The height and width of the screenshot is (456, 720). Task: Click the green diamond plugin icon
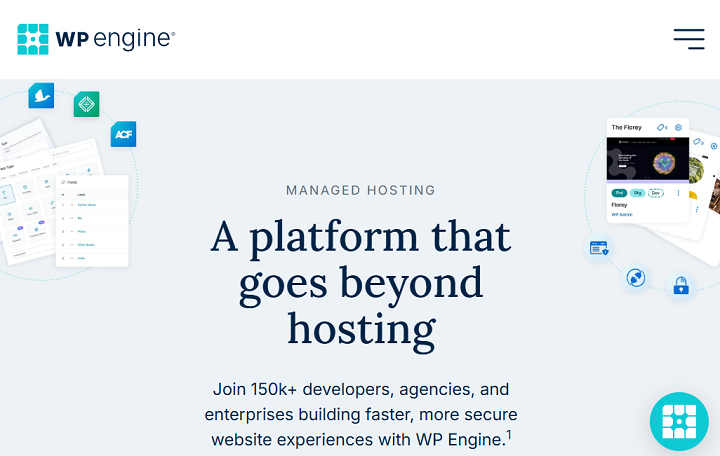click(x=86, y=104)
